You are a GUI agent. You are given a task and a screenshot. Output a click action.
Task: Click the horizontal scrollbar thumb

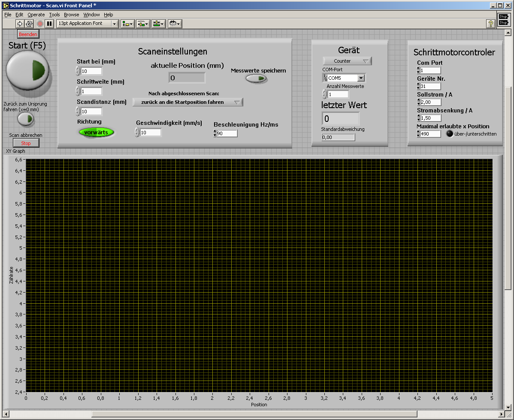[254, 414]
